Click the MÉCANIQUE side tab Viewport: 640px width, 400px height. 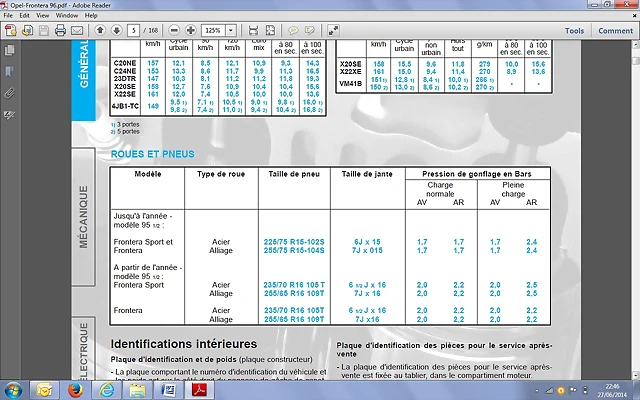(x=84, y=217)
